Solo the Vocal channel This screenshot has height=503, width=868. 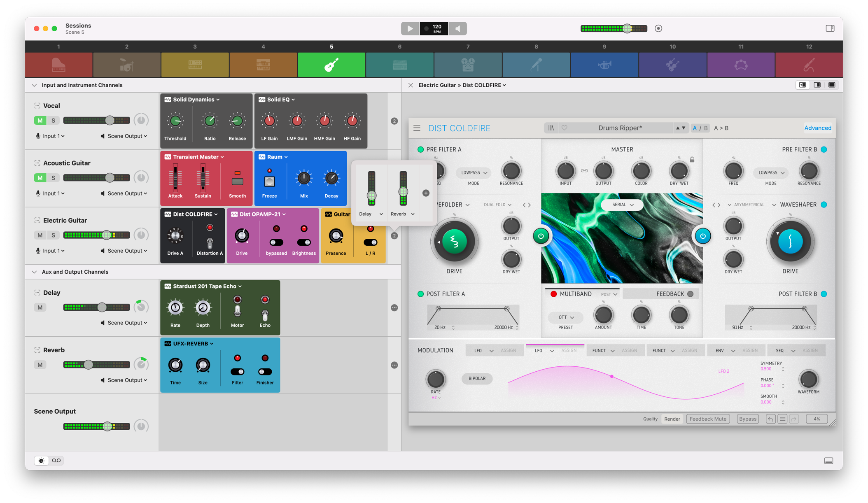click(x=53, y=121)
